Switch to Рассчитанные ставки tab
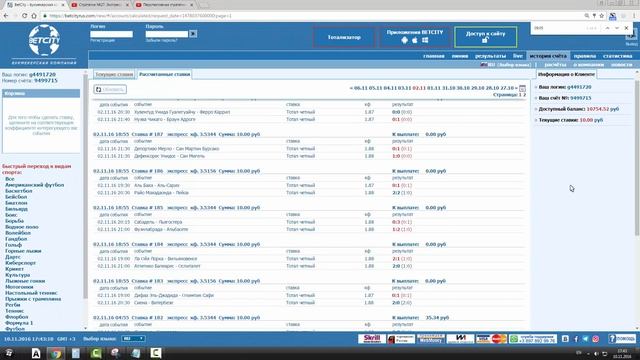 pyautogui.click(x=164, y=74)
